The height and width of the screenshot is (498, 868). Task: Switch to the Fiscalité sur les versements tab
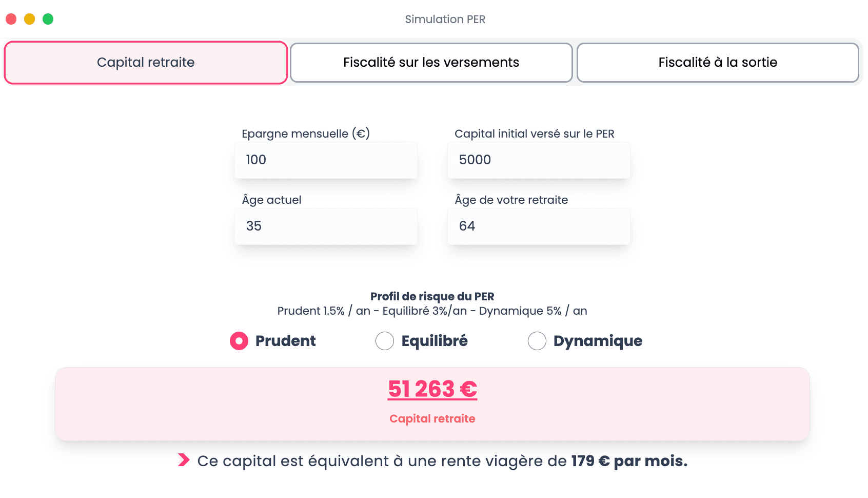[431, 62]
